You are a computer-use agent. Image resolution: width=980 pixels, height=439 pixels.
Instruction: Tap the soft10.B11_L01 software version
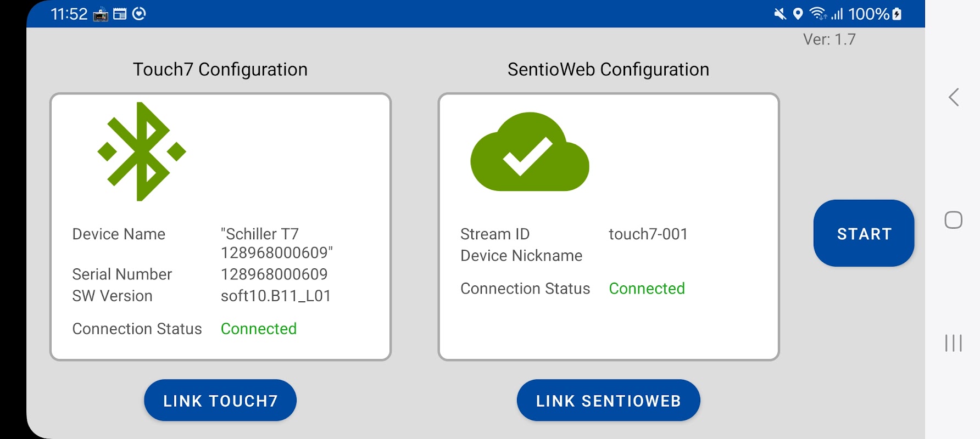click(x=276, y=296)
